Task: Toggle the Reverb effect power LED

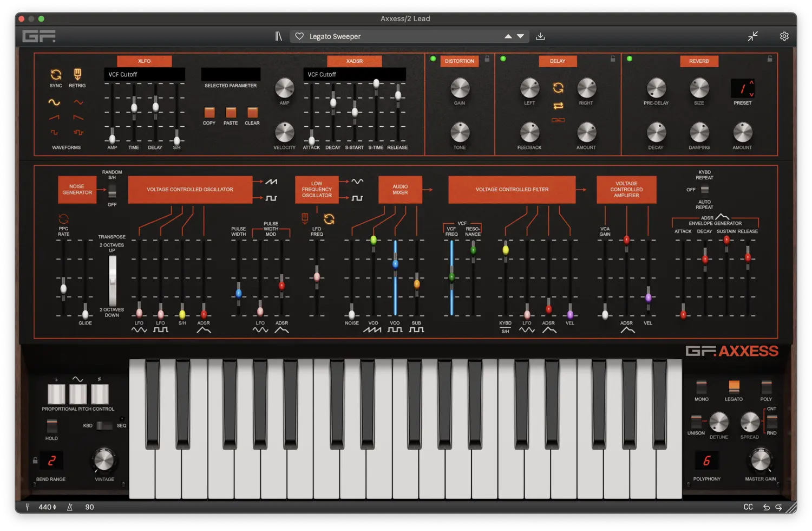Action: (x=630, y=59)
